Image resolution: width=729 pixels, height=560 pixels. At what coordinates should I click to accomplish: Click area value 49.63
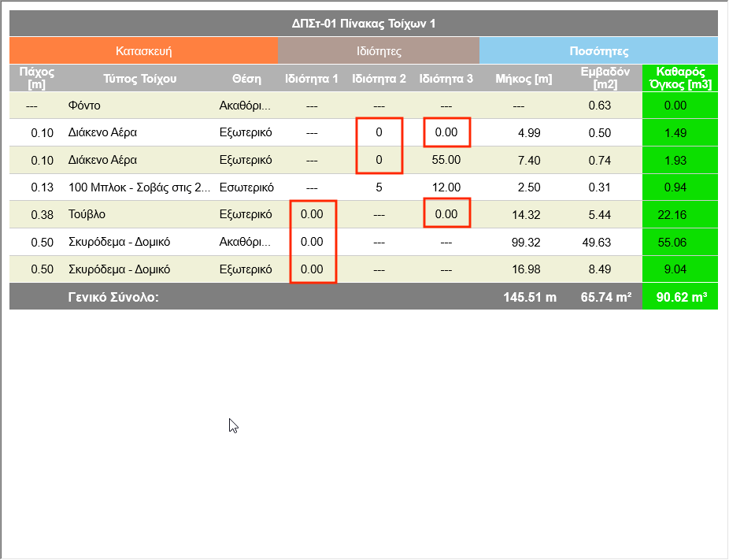pos(597,243)
